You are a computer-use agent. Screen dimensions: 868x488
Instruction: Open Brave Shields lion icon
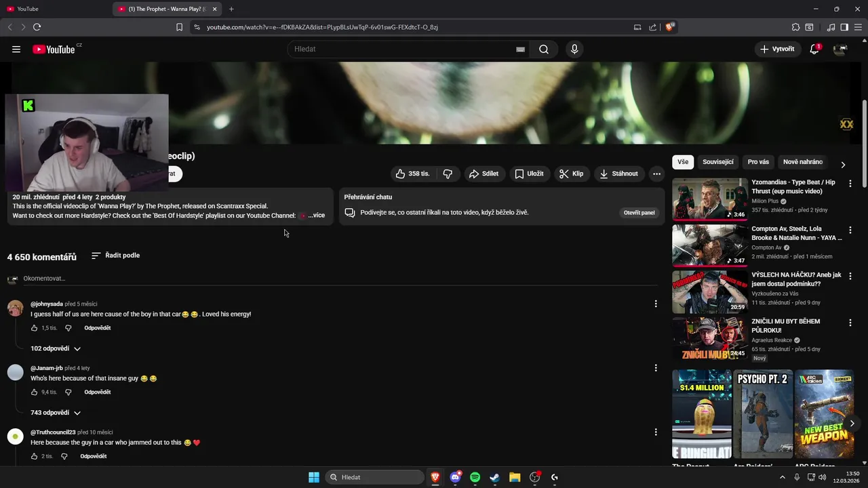pyautogui.click(x=670, y=27)
